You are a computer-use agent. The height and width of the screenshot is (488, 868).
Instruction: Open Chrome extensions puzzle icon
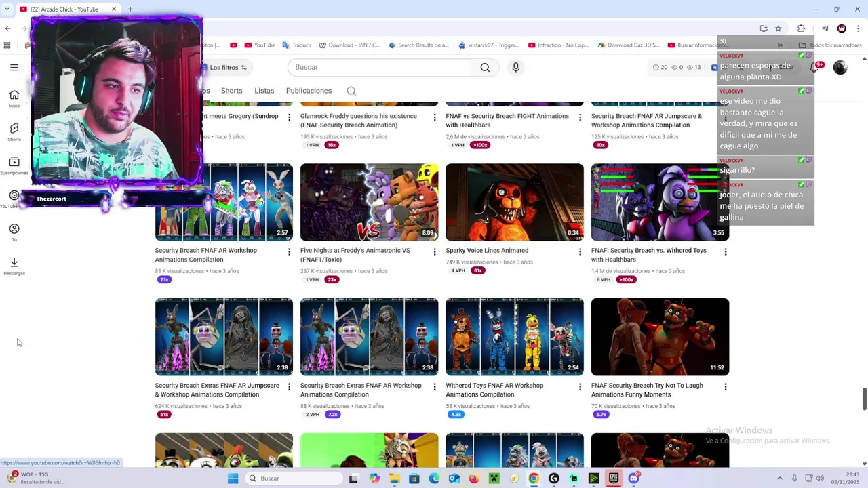pos(801,28)
